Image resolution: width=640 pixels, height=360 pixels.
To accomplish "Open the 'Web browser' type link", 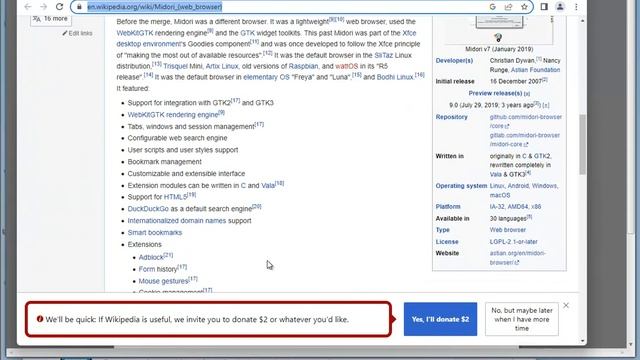I will point(508,230).
